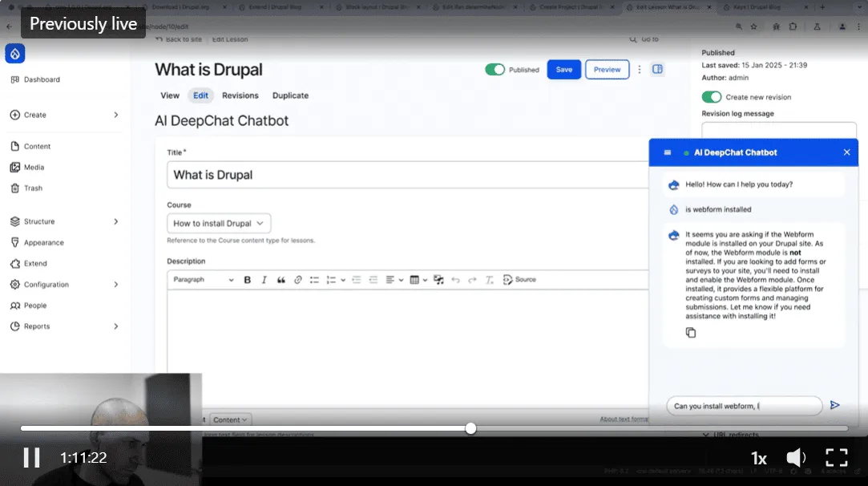Open the Dashboard sidebar item
Image resolution: width=868 pixels, height=486 pixels.
(35, 79)
